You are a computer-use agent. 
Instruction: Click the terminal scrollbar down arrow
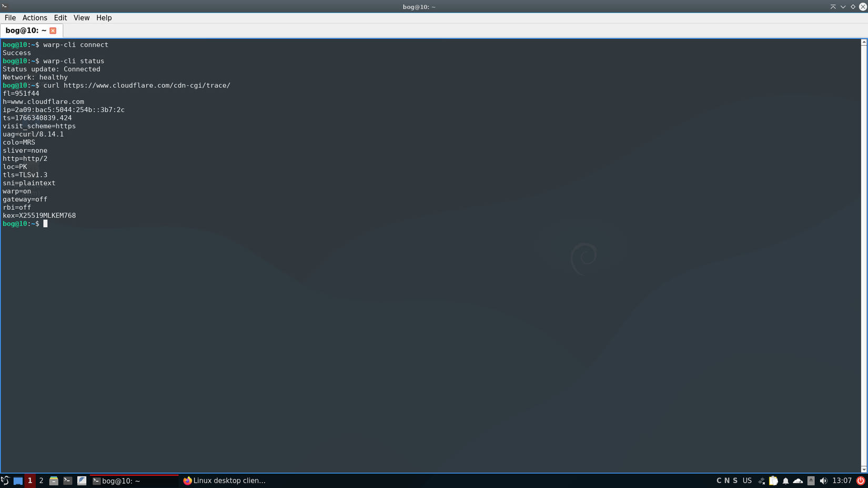point(864,470)
